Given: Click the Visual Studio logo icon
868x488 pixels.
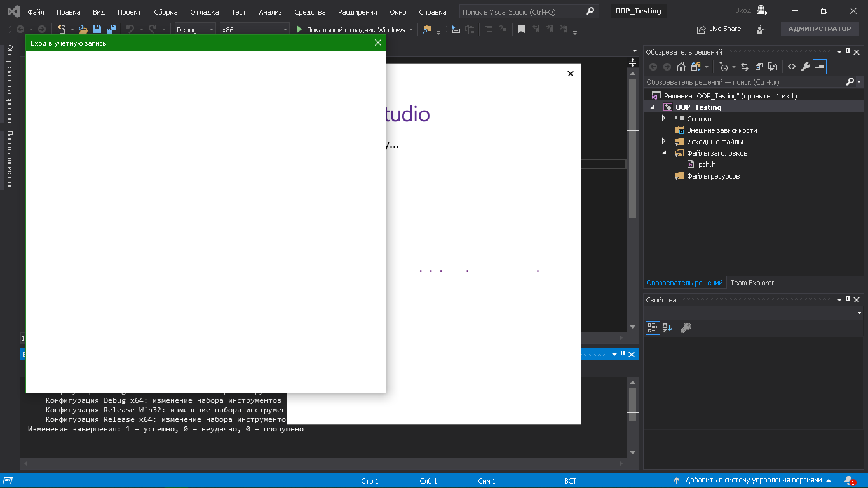Looking at the screenshot, I should (13, 11).
